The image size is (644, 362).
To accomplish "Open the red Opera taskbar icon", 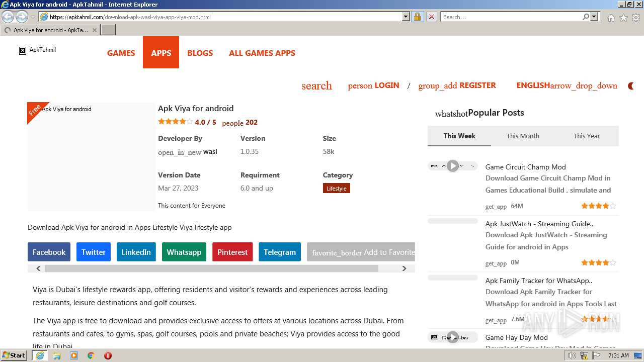I will (x=108, y=355).
